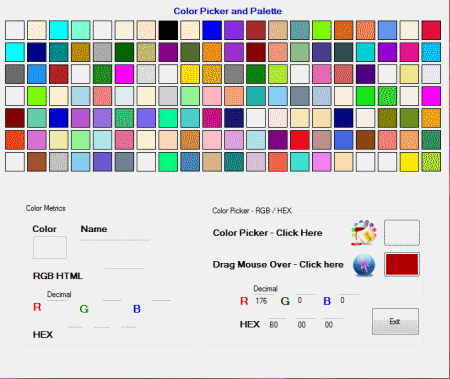Select the dodger blue swatch in the third row
Screen dimensions: 450x379
pos(37,74)
